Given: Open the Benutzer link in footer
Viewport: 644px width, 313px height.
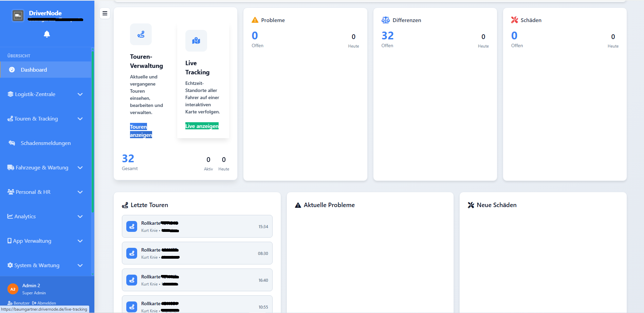Looking at the screenshot, I should tap(19, 303).
